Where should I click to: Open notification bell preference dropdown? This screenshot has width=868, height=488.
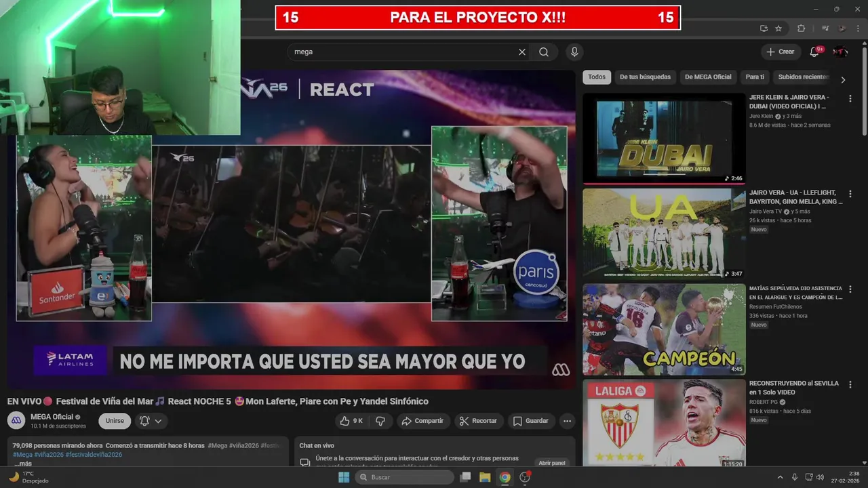tap(151, 421)
